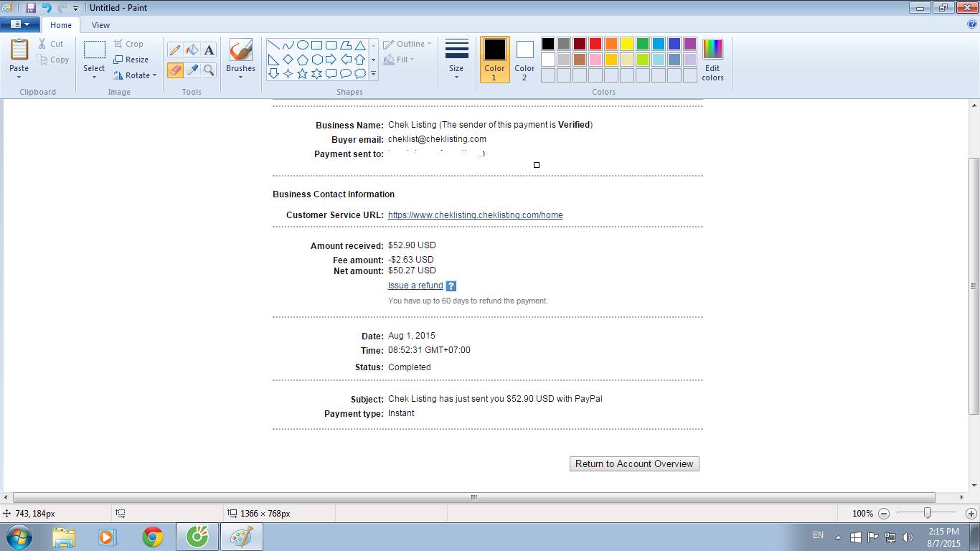Viewport: 980px width, 551px height.
Task: Select the Rounded rectangle shape
Action: (x=331, y=45)
